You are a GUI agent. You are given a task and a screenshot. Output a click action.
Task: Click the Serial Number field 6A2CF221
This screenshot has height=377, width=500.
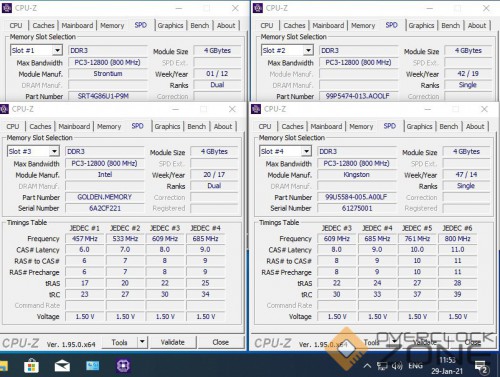[x=105, y=208]
